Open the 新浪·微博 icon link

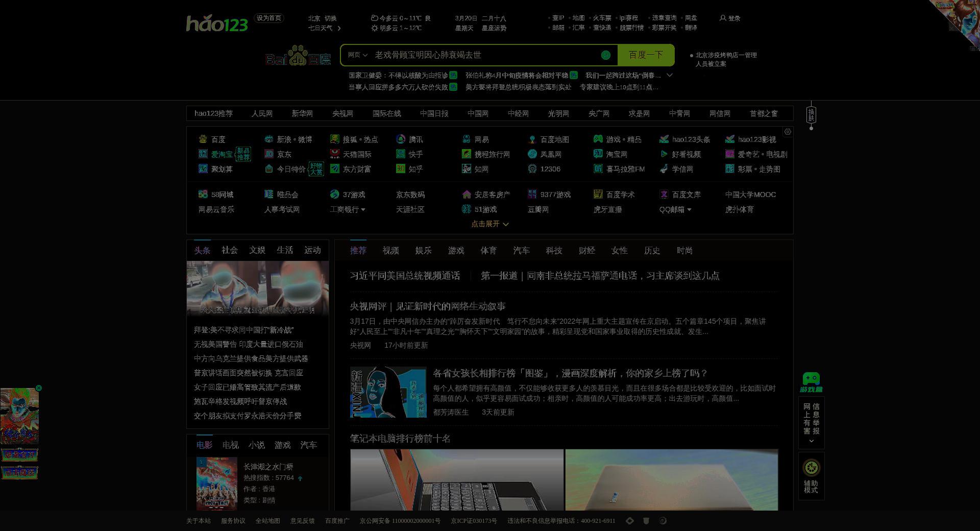[268, 139]
